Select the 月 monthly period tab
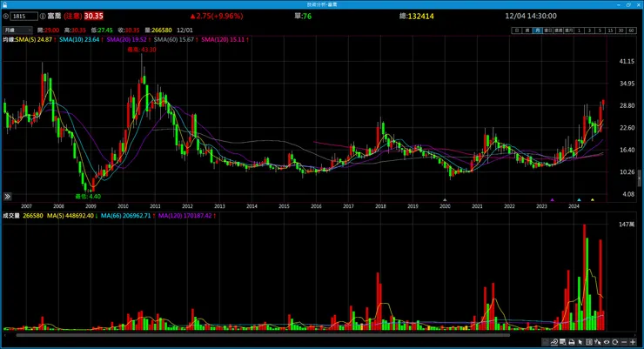The width and height of the screenshot is (644, 349). pyautogui.click(x=537, y=30)
